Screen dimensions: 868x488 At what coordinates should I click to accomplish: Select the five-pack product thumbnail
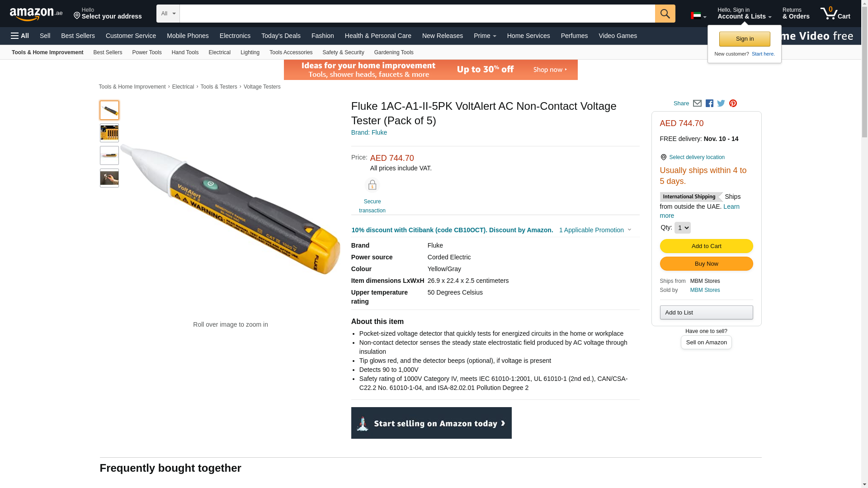pos(109,133)
